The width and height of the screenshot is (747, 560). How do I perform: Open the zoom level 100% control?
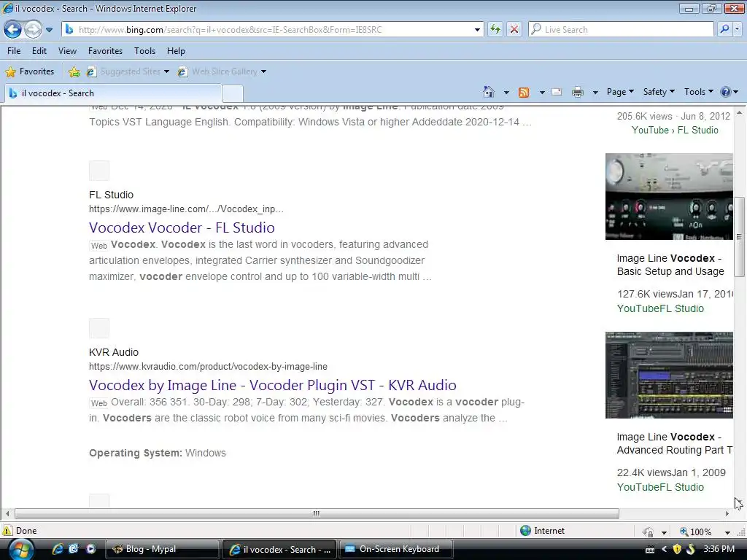696,532
